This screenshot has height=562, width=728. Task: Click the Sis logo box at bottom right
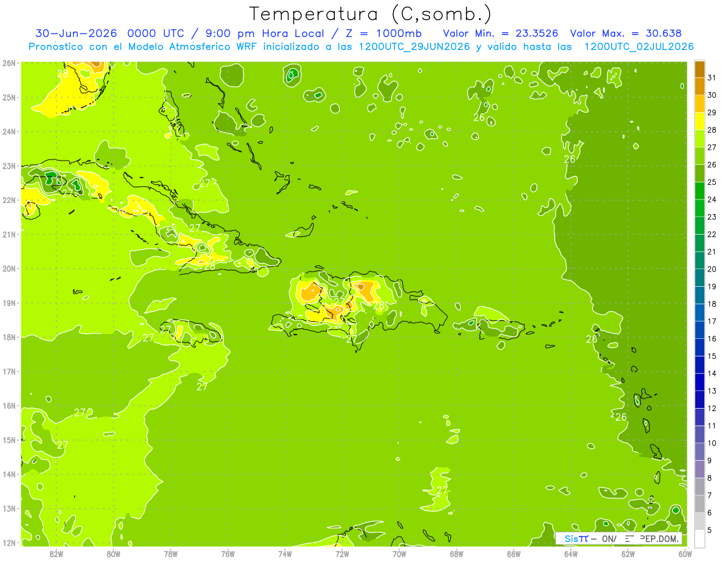tap(619, 538)
